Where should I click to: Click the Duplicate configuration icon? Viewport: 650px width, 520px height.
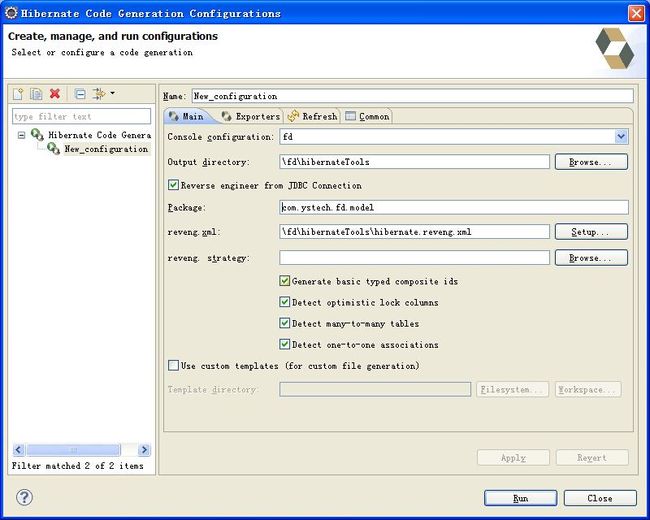click(x=36, y=94)
